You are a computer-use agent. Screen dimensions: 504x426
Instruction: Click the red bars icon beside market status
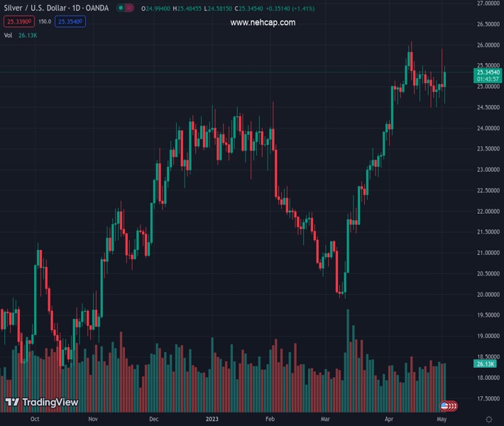click(x=129, y=9)
